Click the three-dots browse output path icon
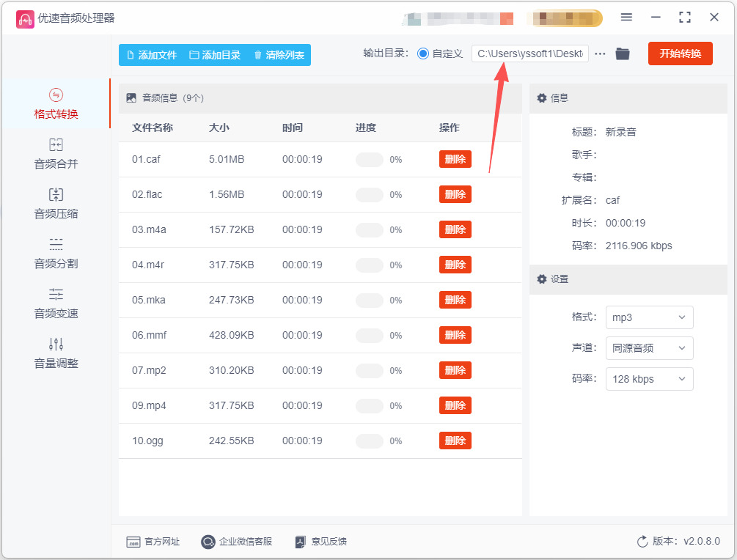The height and width of the screenshot is (560, 737). tap(600, 54)
